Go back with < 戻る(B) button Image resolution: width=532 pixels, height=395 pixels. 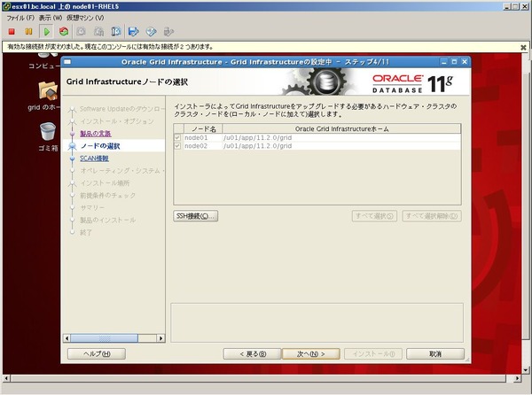[x=253, y=354]
